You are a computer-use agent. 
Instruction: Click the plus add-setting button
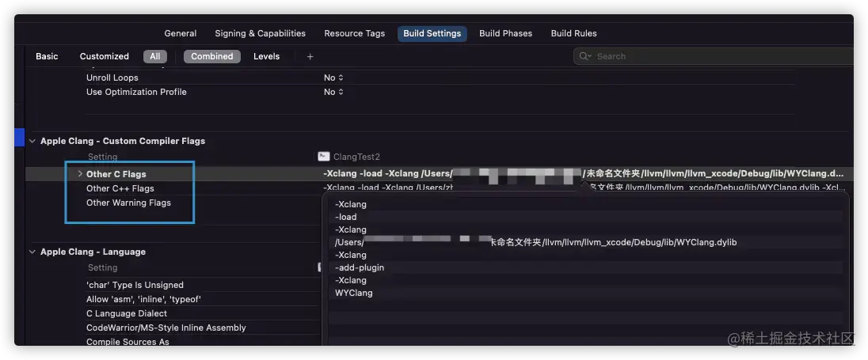click(310, 56)
